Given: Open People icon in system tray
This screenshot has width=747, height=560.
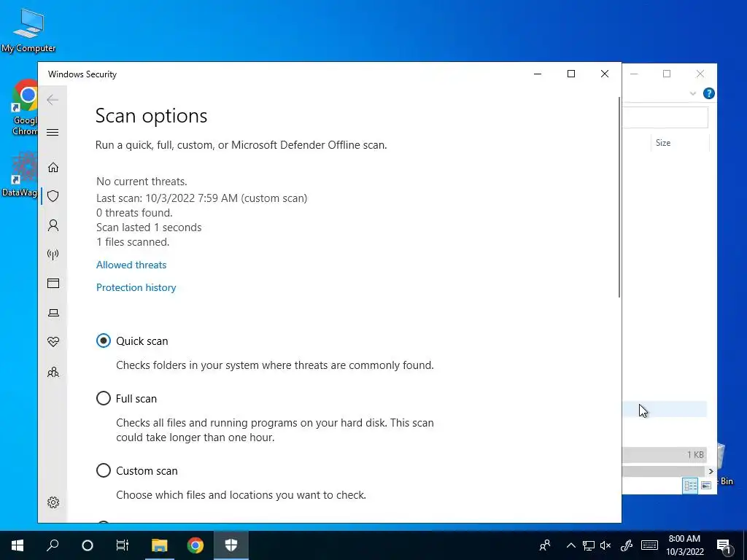Looking at the screenshot, I should click(x=545, y=545).
